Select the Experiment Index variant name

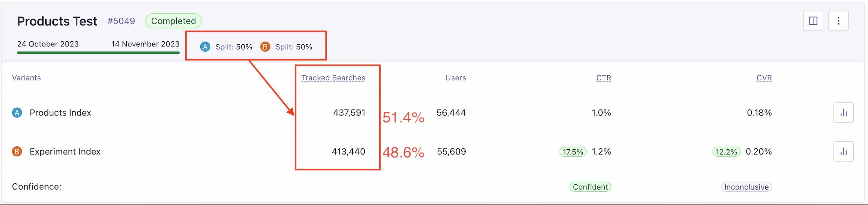click(x=65, y=152)
